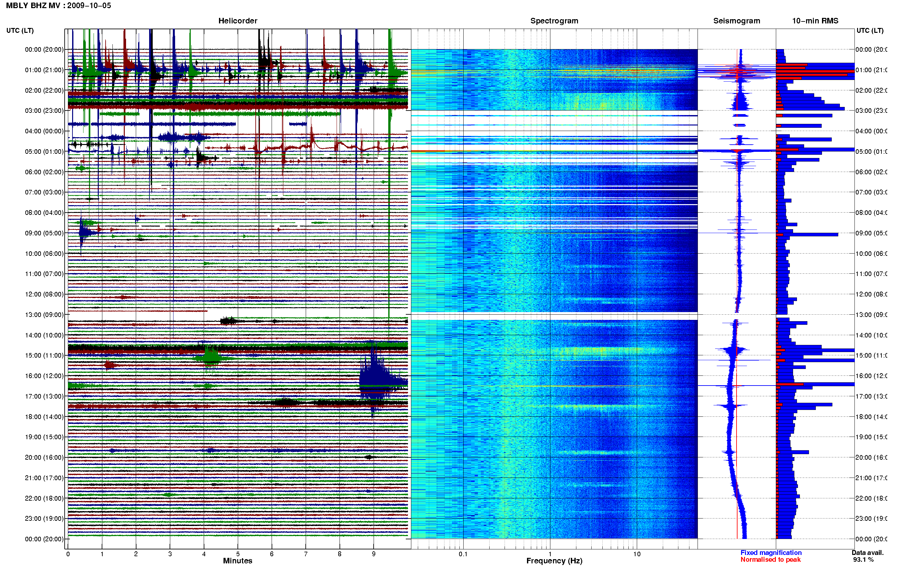The width and height of the screenshot is (924, 578).
Task: Select the left '21:00 (17:00)' time label
Action: tap(44, 478)
